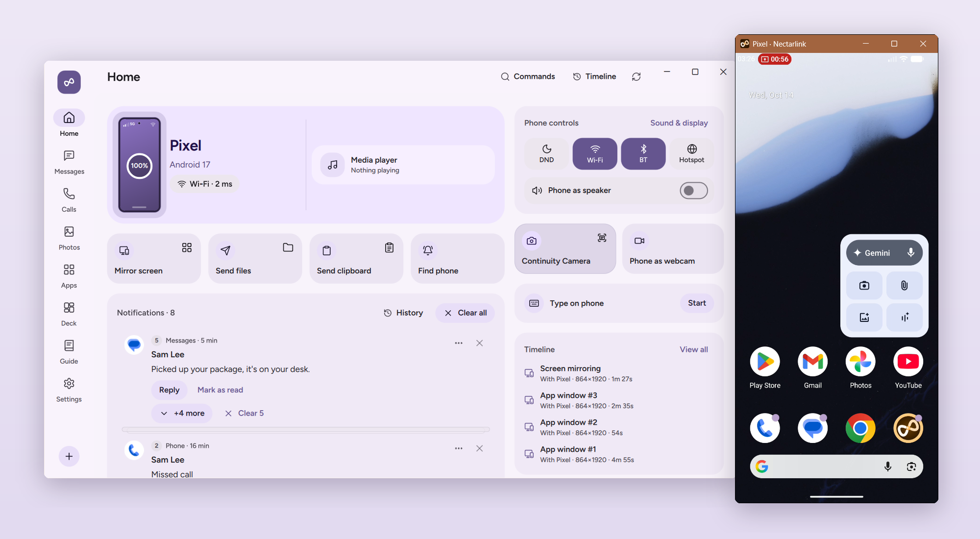Open folder icon on Send files card
Viewport: 980px width, 539px height.
[x=288, y=247]
